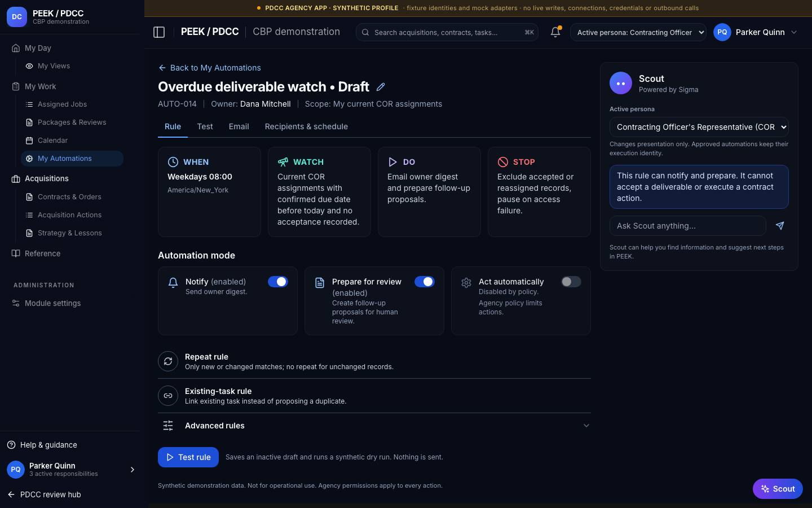Click the Repeat rule refresh icon
812x508 pixels.
pos(168,361)
